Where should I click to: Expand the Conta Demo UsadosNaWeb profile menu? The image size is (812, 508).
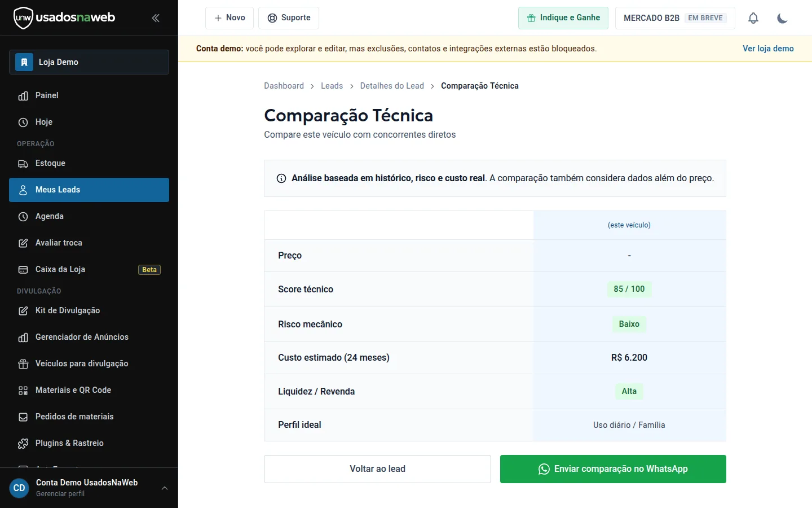89,488
